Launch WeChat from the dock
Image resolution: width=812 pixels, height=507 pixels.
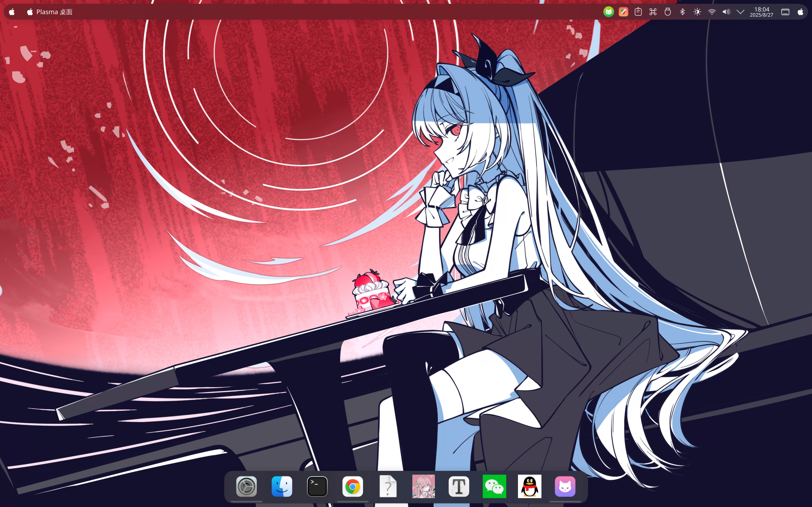tap(494, 486)
